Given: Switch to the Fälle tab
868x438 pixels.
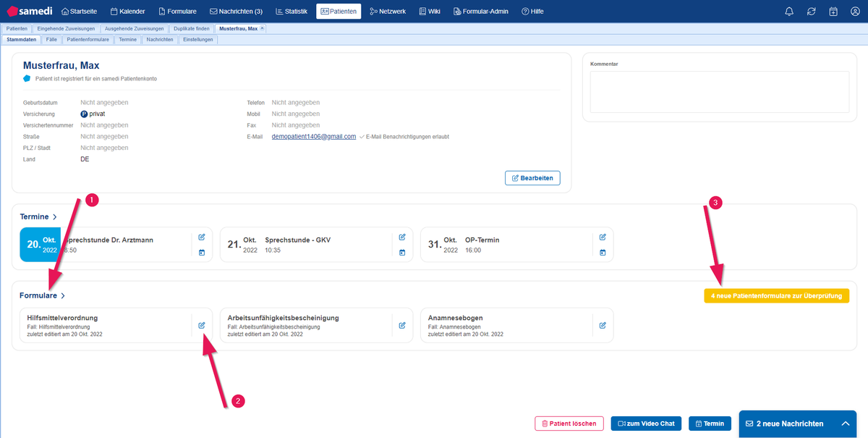Looking at the screenshot, I should [51, 39].
